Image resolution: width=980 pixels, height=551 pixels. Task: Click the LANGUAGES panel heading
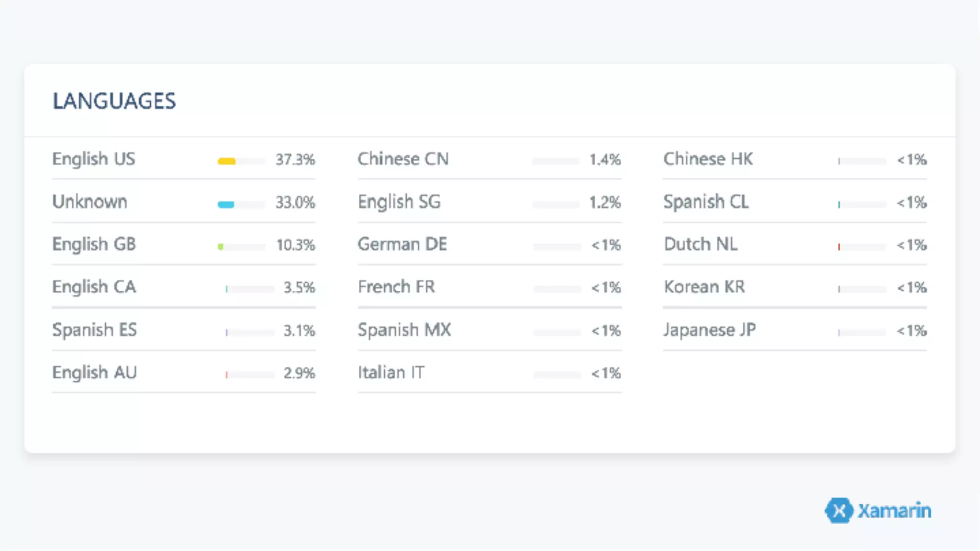click(114, 101)
